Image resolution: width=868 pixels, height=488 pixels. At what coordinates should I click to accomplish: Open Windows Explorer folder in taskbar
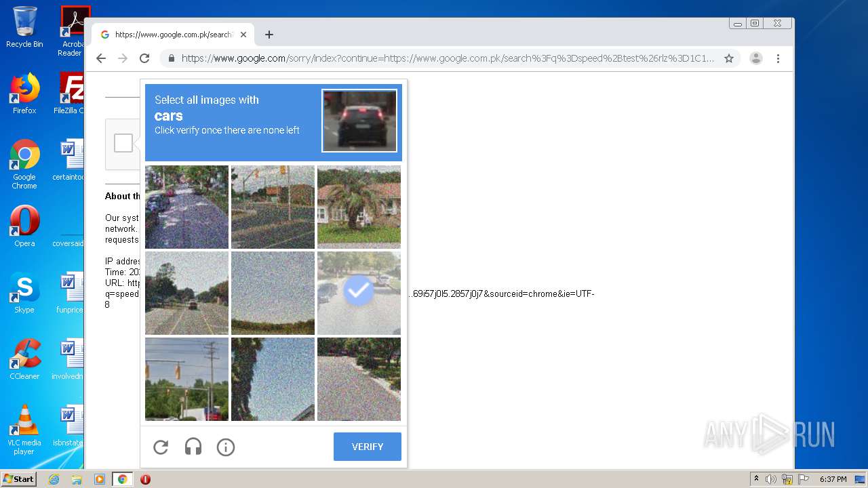click(77, 479)
